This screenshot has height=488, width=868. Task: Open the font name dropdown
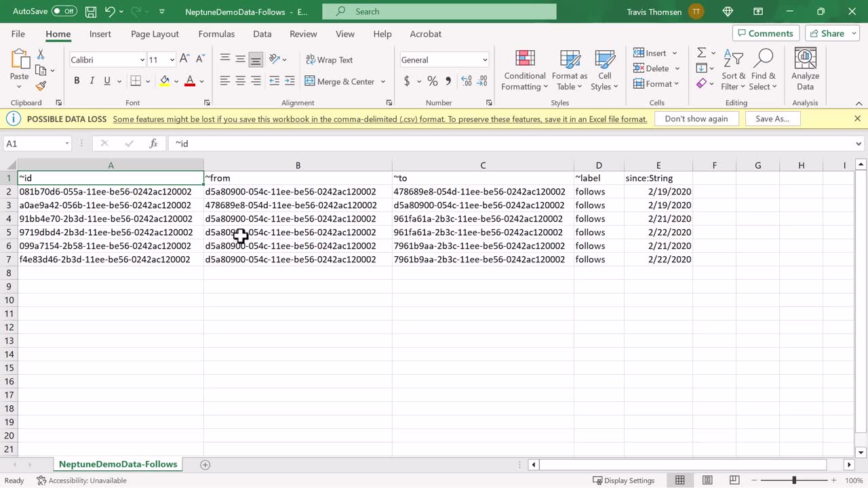click(142, 60)
